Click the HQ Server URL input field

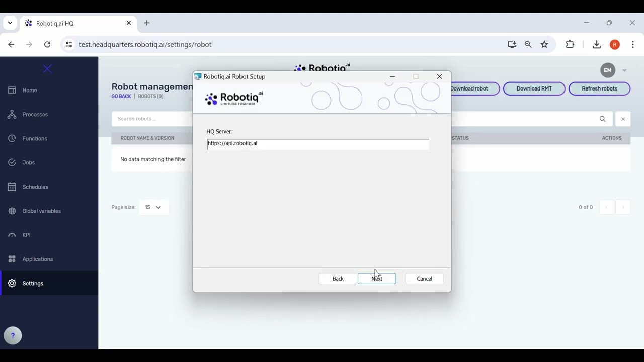click(318, 144)
